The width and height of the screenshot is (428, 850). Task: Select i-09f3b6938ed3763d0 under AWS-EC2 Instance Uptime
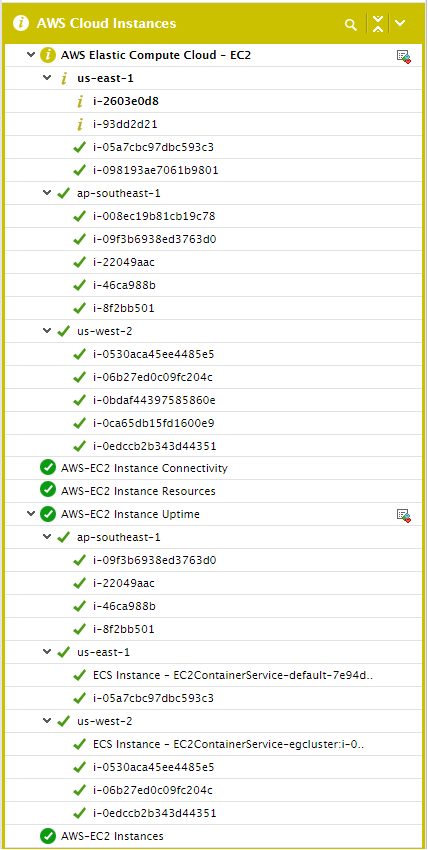pos(154,560)
